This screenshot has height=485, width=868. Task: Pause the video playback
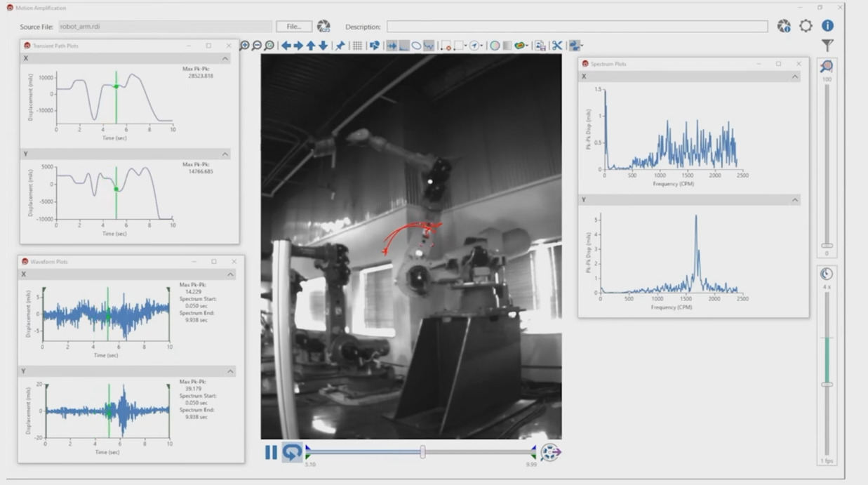tap(271, 453)
